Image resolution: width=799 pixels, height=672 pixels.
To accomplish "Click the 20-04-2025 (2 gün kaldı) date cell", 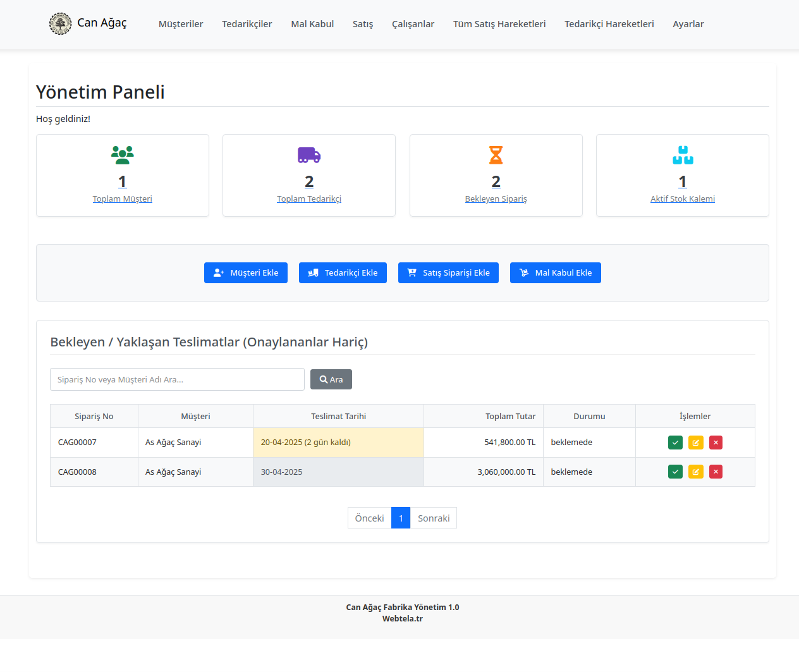I will coord(338,443).
